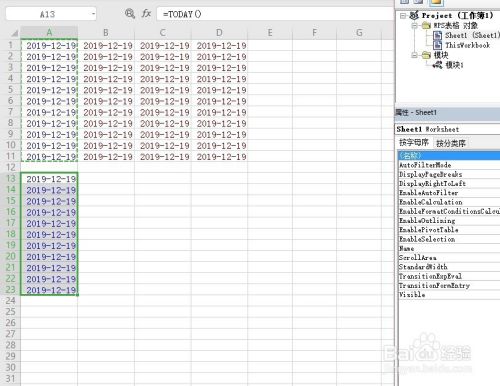
Task: Select column C header
Action: 163,33
